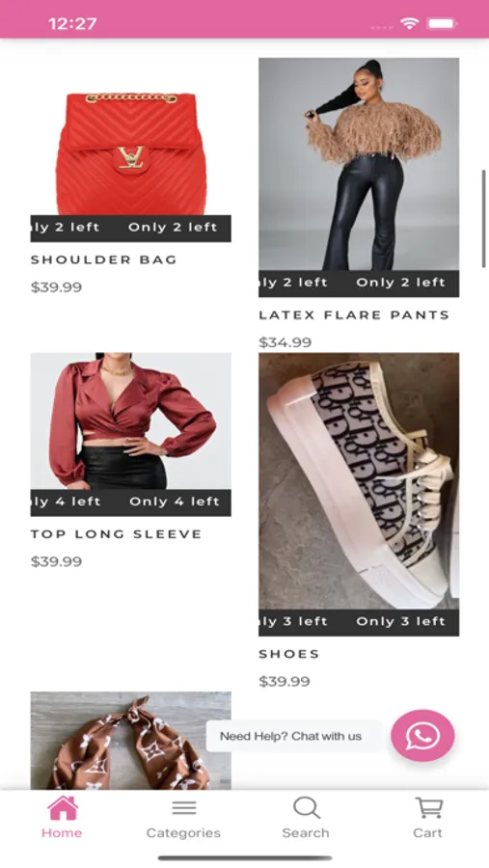
Task: Open the Cart icon
Action: pos(429,808)
